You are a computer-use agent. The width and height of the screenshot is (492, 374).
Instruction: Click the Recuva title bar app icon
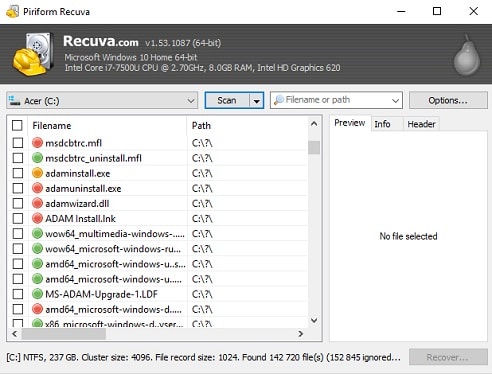click(x=13, y=12)
